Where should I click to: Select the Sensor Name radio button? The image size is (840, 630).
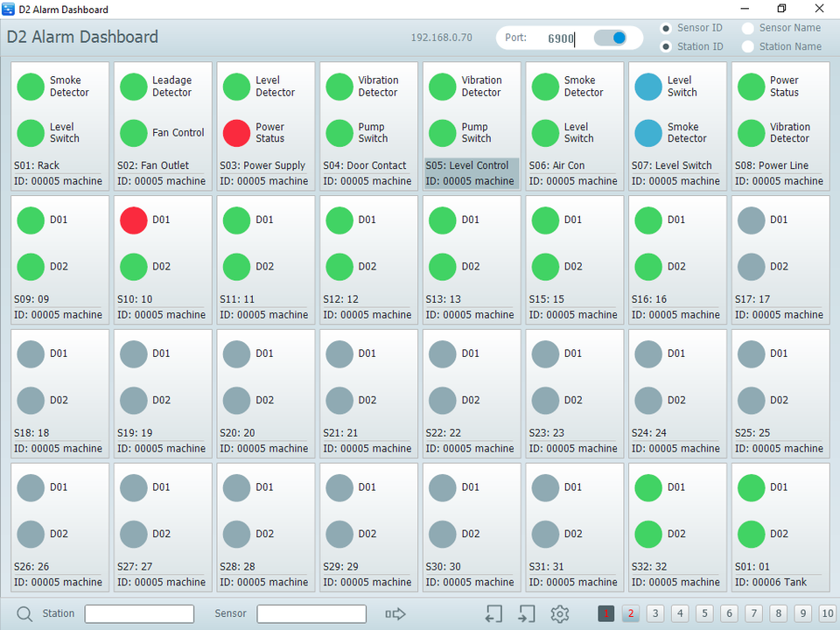click(748, 28)
